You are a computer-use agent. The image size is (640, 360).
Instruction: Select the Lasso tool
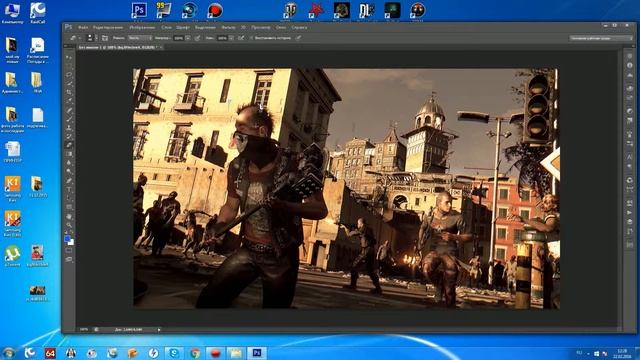69,75
